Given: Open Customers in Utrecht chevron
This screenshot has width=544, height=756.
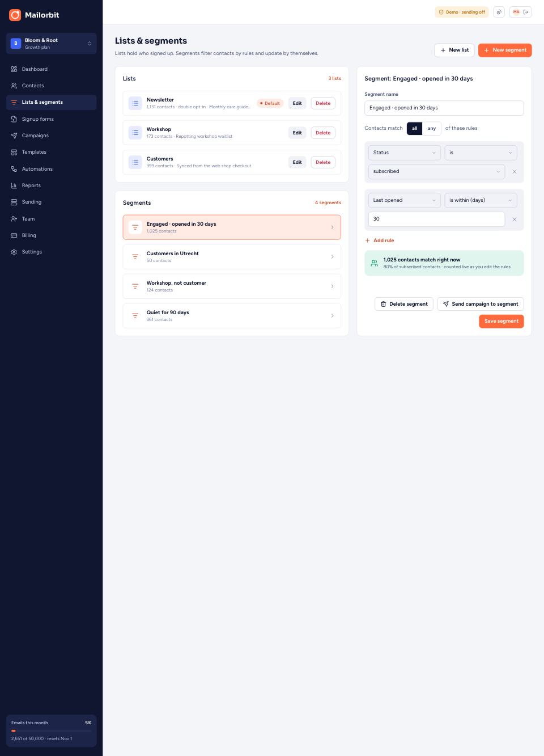Looking at the screenshot, I should [x=332, y=257].
